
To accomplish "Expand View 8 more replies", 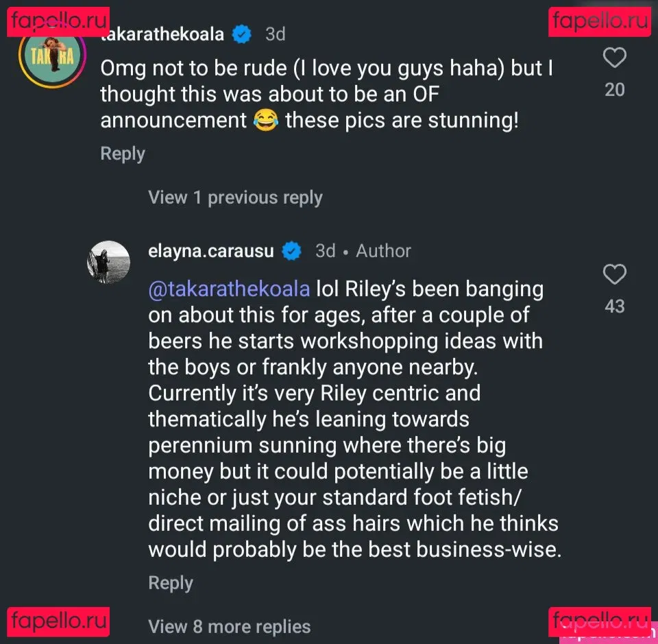I will pyautogui.click(x=229, y=626).
